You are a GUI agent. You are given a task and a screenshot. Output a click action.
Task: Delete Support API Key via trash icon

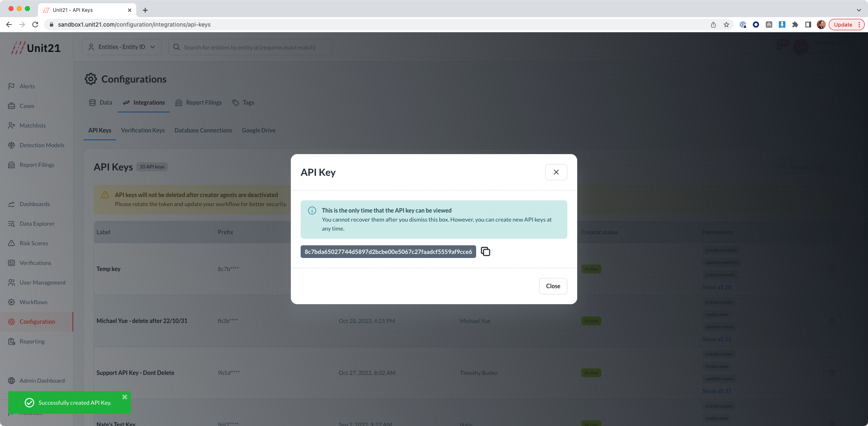[x=832, y=373]
